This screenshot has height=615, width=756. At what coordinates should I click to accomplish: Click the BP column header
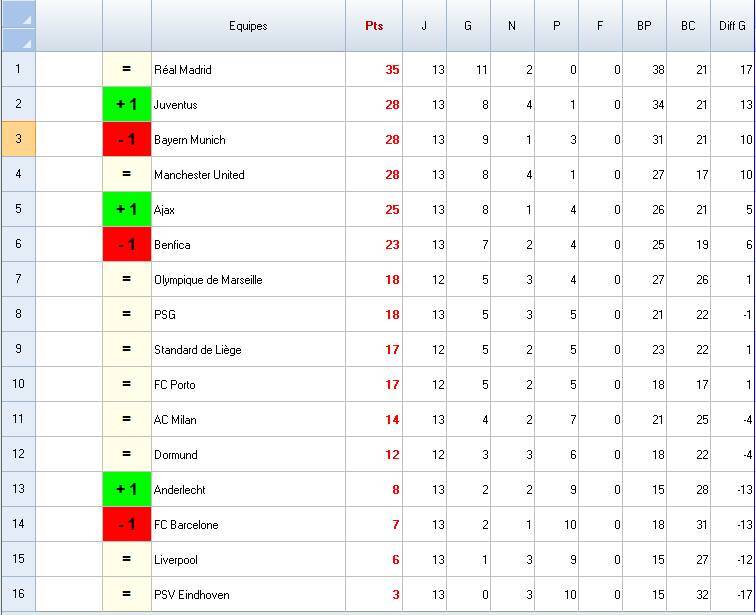(644, 26)
